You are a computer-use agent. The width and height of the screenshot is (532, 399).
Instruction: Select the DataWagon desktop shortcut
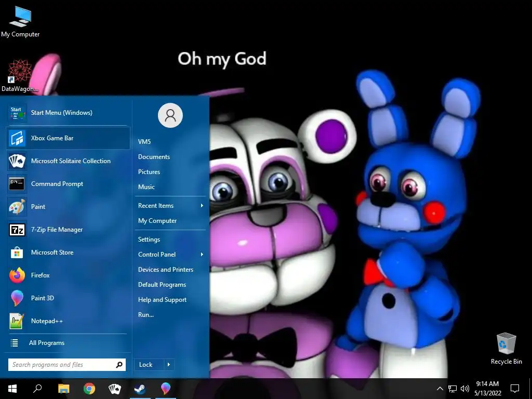coord(20,76)
